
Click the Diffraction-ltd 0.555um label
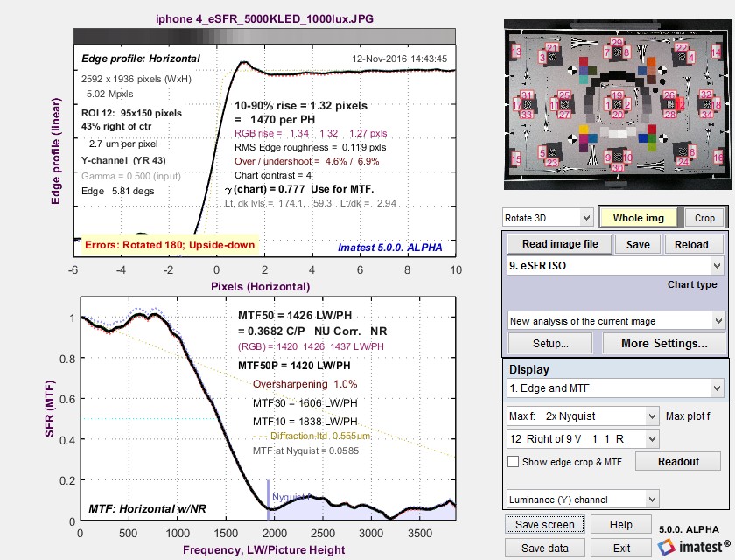[311, 436]
